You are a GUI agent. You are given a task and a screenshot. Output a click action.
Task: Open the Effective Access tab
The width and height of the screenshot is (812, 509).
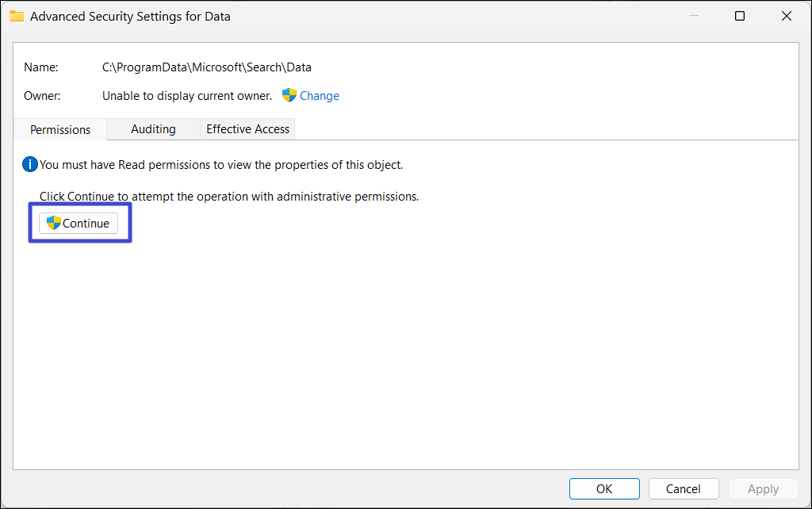pos(247,128)
